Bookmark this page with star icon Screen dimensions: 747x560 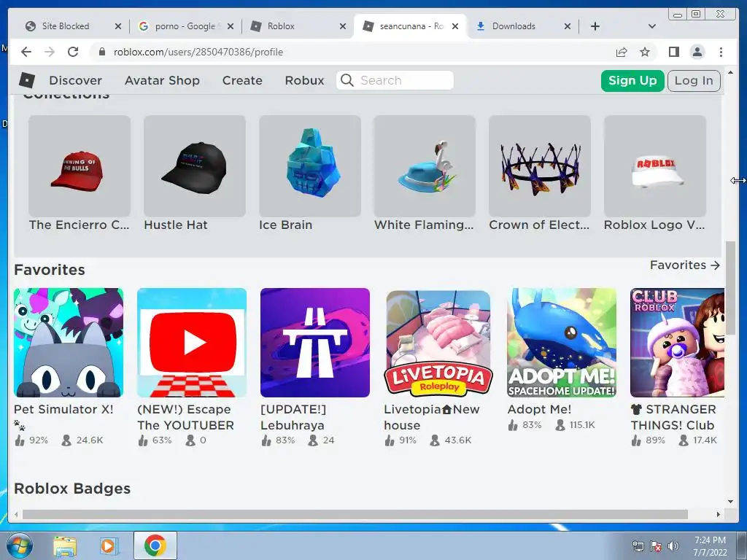pyautogui.click(x=645, y=52)
